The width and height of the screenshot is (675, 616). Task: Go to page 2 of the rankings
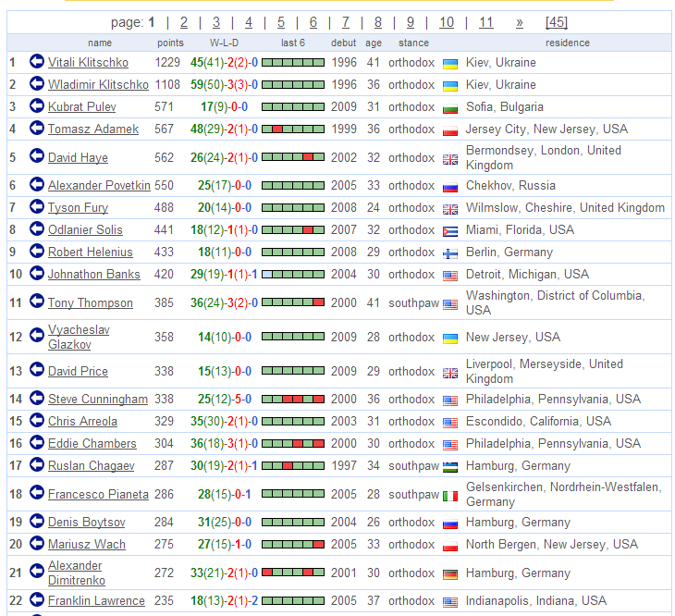(x=184, y=22)
